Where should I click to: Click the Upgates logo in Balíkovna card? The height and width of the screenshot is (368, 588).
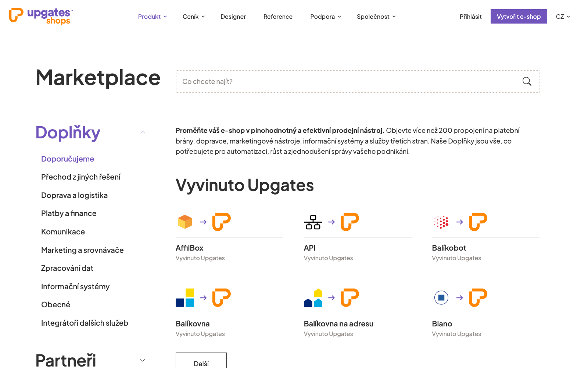click(222, 298)
